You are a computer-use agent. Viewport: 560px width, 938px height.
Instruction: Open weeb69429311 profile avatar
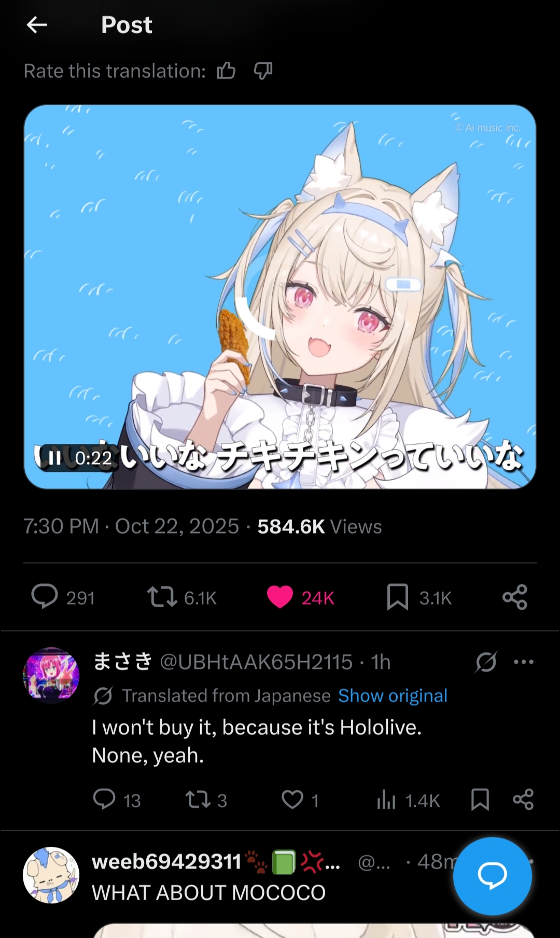[51, 875]
